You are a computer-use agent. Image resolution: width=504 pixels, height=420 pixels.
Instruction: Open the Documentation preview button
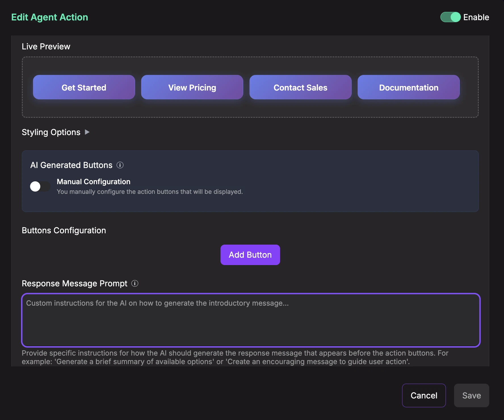(408, 87)
